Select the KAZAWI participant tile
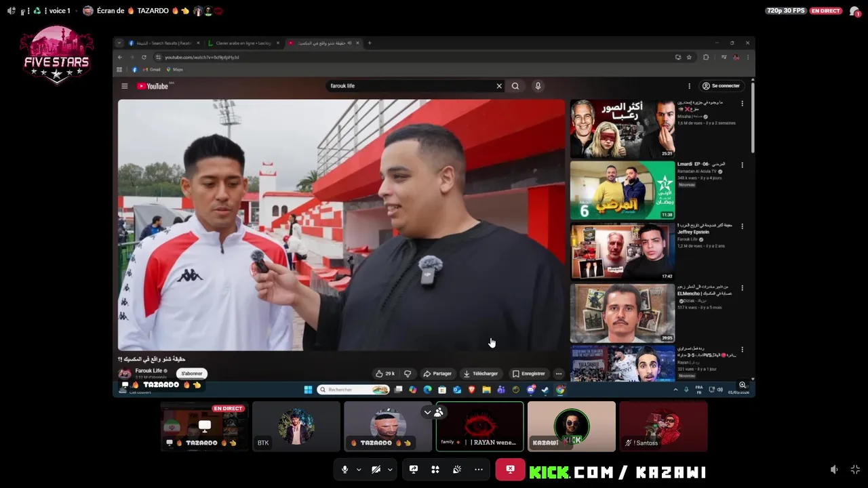This screenshot has width=868, height=488. 572,426
